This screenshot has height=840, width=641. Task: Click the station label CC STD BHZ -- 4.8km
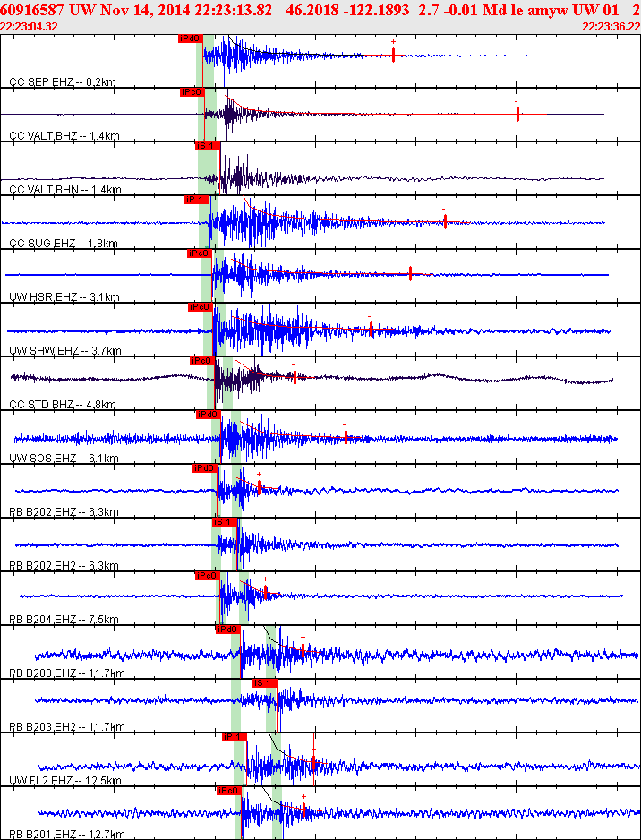[x=64, y=404]
